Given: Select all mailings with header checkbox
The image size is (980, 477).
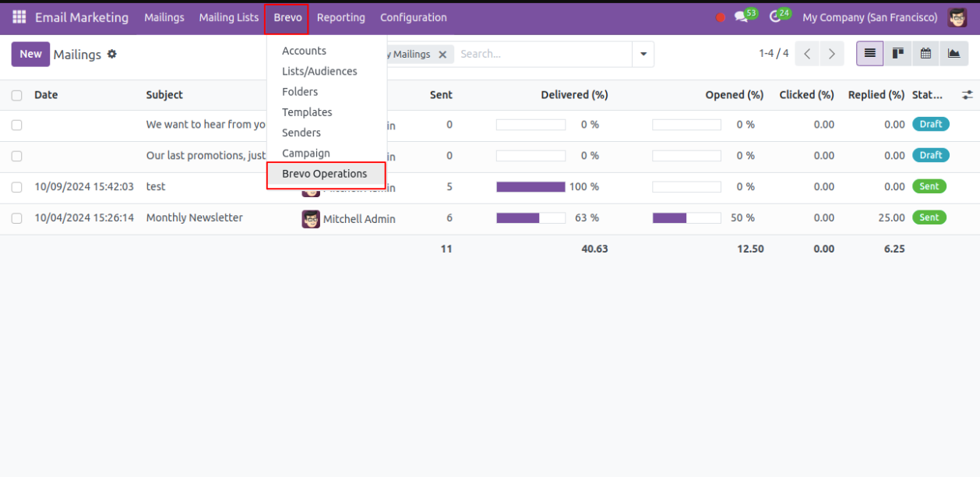Looking at the screenshot, I should 17,95.
